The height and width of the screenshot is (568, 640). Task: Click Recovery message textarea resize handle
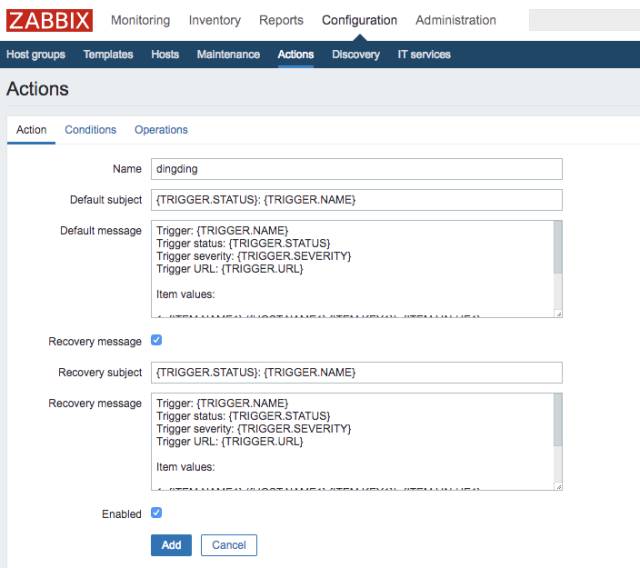pos(559,486)
